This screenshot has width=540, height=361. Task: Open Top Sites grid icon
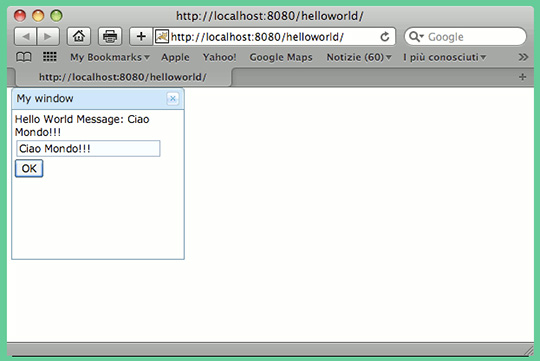click(50, 56)
